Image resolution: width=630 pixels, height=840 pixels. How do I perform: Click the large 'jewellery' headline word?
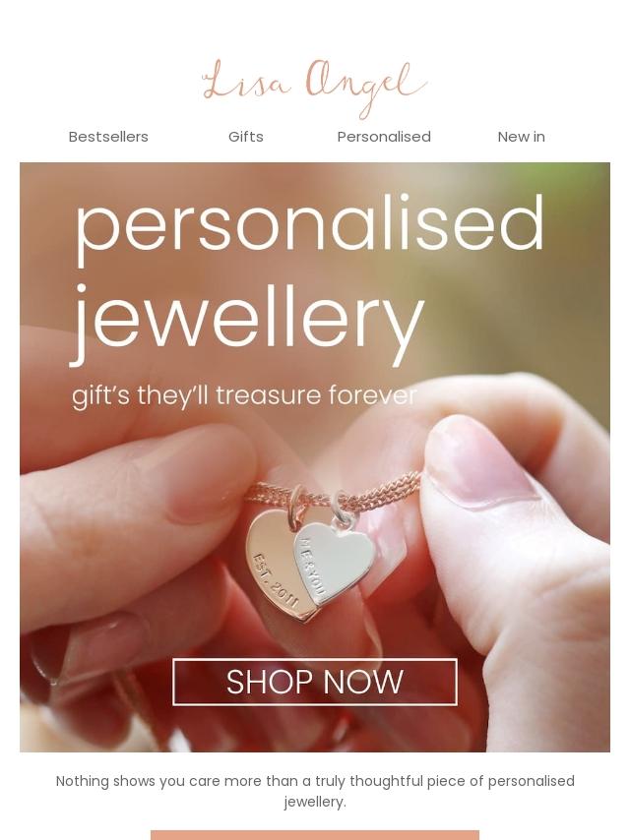pos(247,321)
